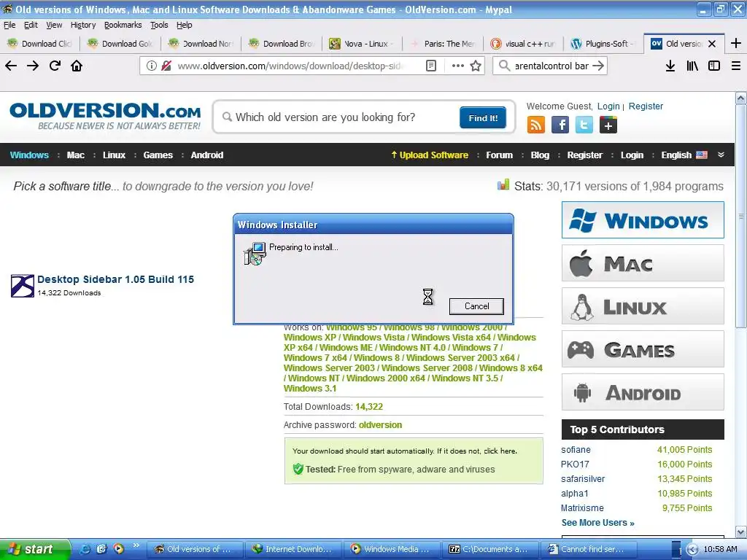
Task: Click Desktop Sidebar 1.05 Build 115 title
Action: tap(116, 279)
